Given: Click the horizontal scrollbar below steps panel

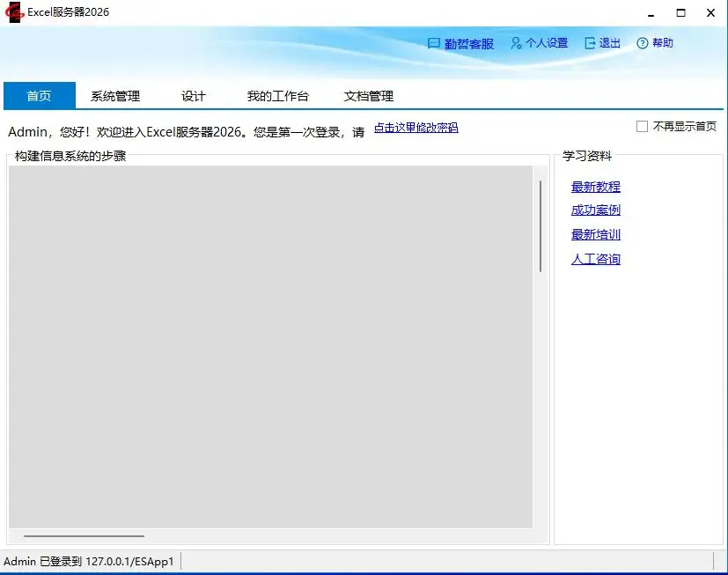Looking at the screenshot, I should point(84,536).
